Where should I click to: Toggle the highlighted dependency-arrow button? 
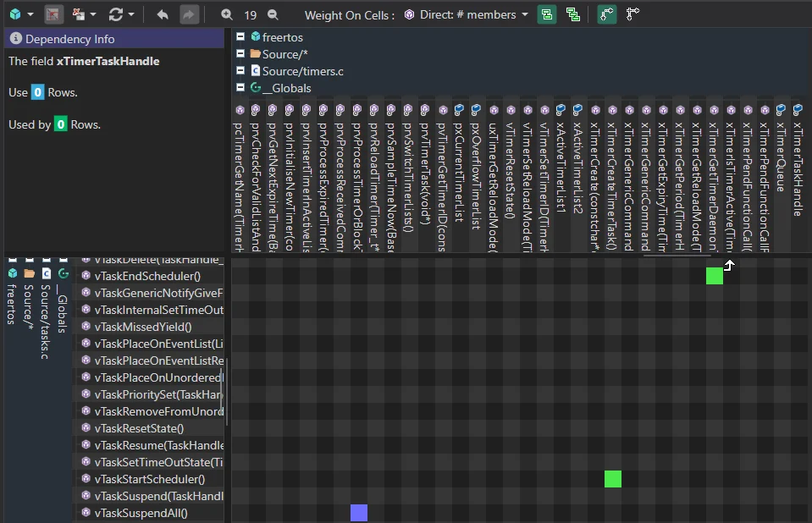[x=606, y=14]
